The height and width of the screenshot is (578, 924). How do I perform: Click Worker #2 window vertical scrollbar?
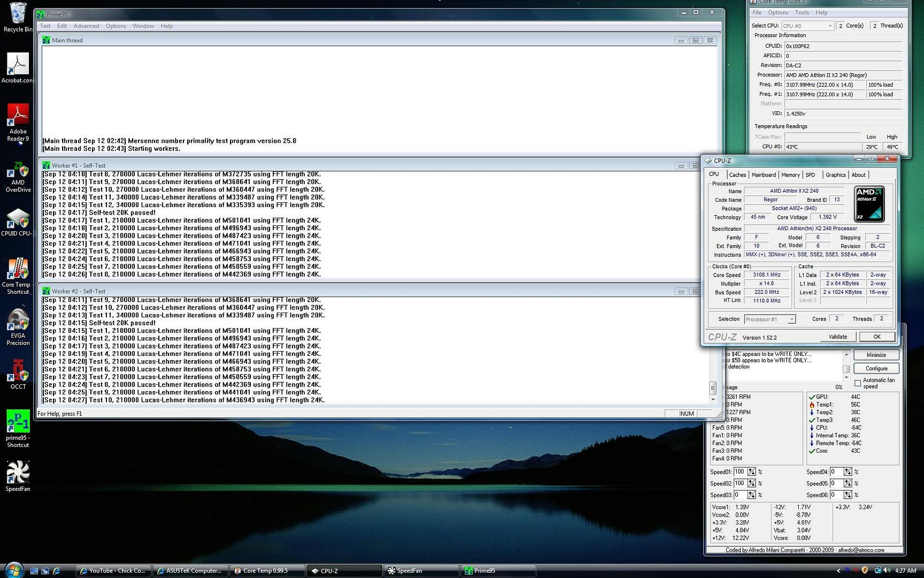713,387
